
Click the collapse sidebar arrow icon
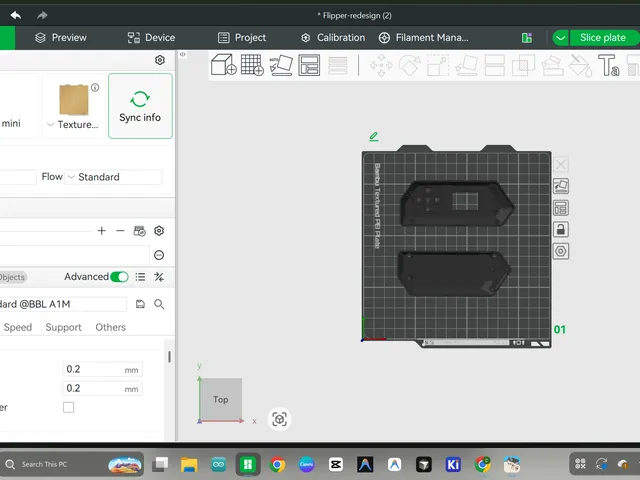[182, 54]
